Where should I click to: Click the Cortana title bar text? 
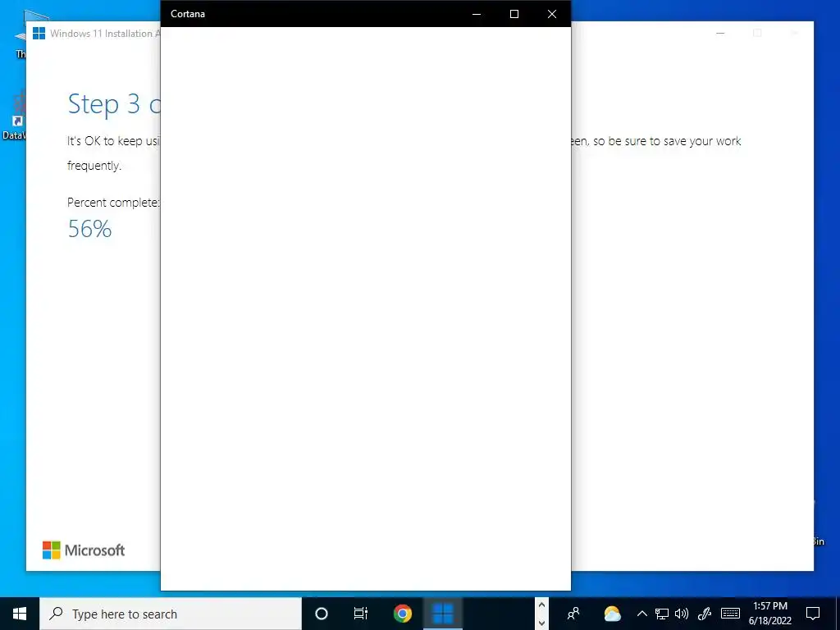tap(188, 14)
